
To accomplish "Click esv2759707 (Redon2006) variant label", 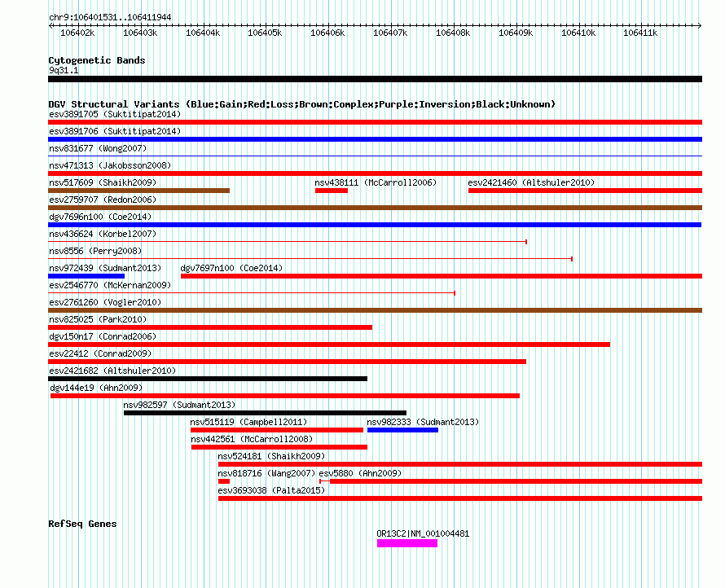I will click(103, 200).
